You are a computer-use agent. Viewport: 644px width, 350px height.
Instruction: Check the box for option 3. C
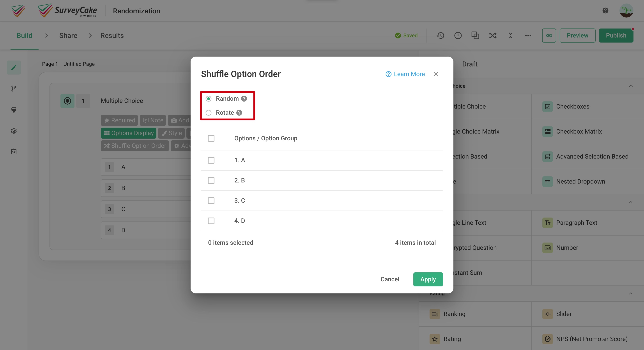point(211,200)
